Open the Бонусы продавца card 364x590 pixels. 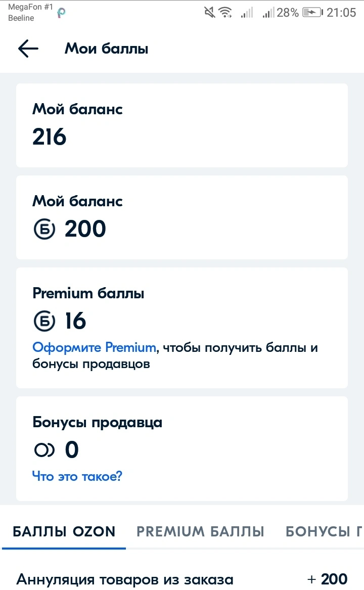pyautogui.click(x=182, y=448)
